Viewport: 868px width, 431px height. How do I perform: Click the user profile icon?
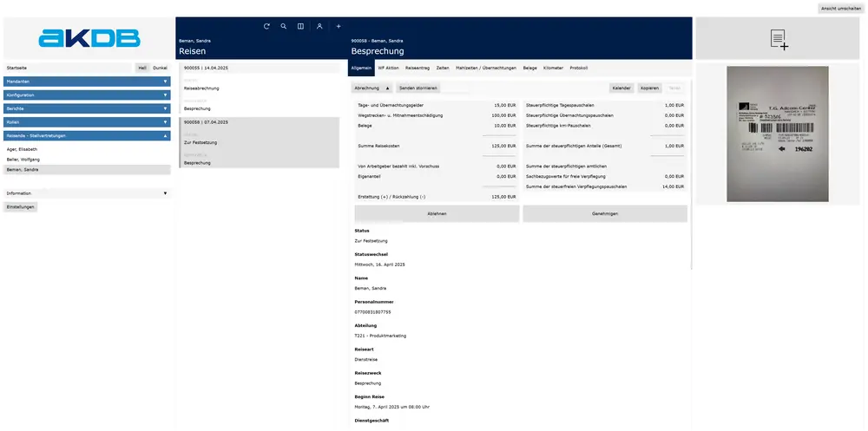point(319,26)
